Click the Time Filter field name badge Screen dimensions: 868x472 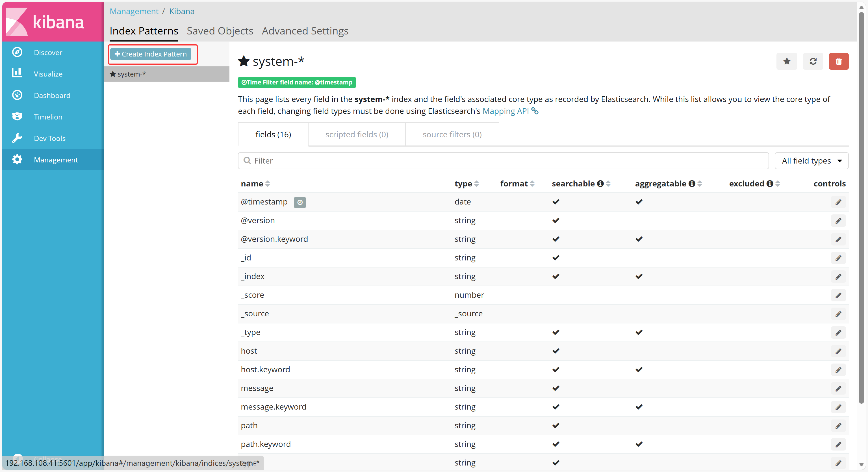[x=296, y=82]
